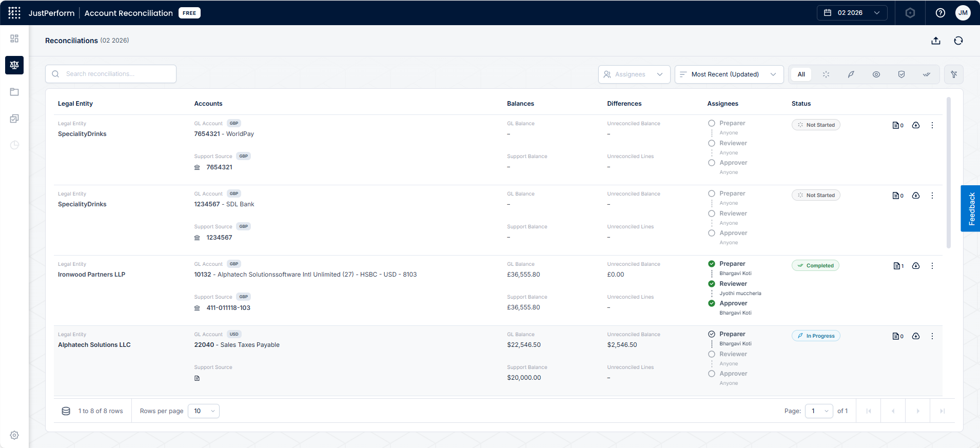
Task: Focus the Search reconciliations field
Action: 111,74
